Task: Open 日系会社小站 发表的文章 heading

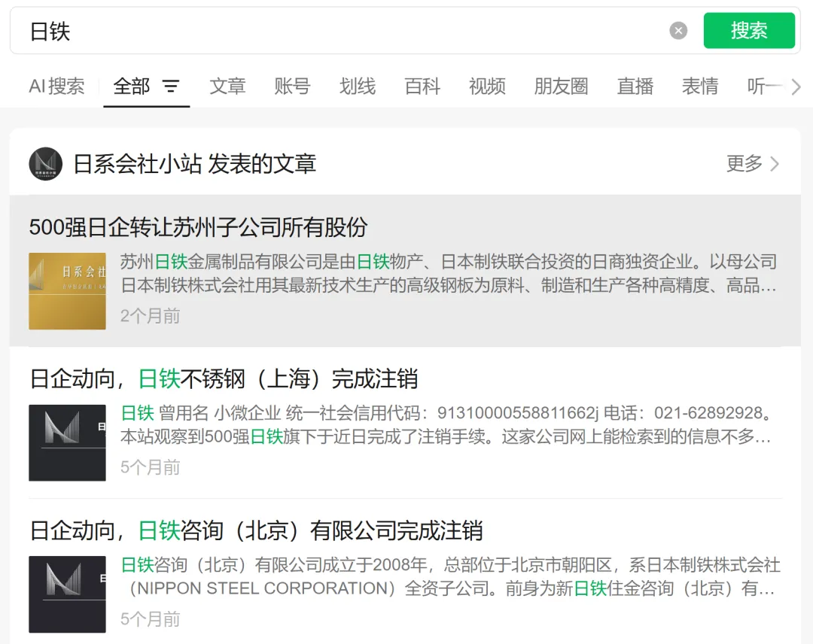Action: point(194,164)
